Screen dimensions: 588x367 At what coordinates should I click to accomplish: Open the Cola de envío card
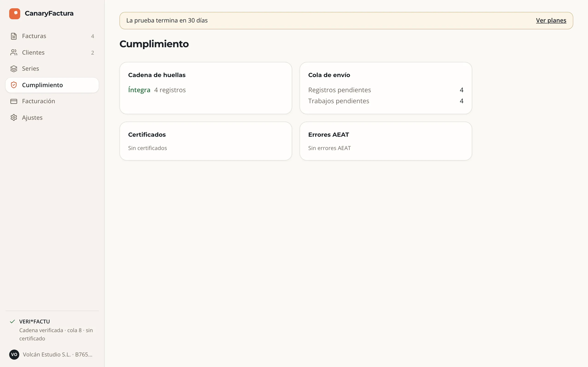386,88
